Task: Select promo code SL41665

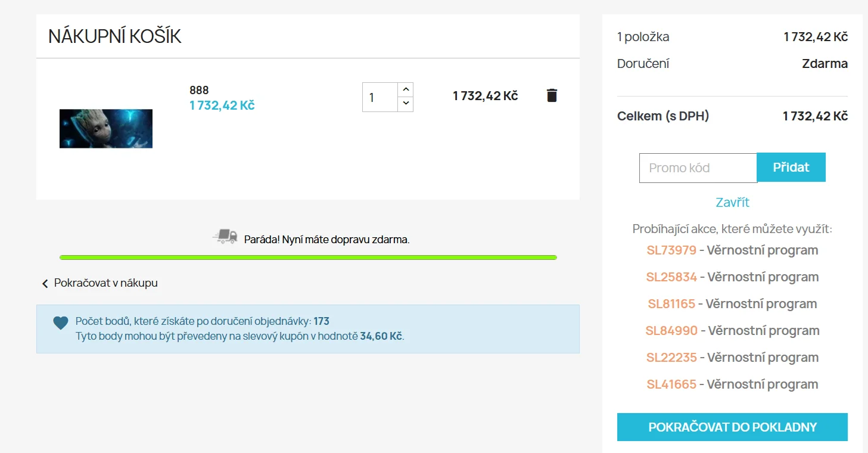Action: click(x=671, y=384)
